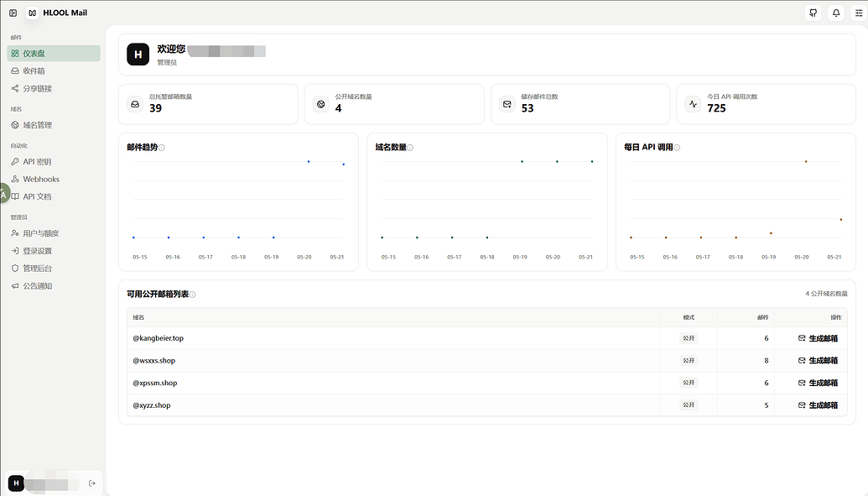Screen dimensions: 868x496
Task: Click the mailbox icon on the 总托管邮箱数量 card
Action: [135, 104]
